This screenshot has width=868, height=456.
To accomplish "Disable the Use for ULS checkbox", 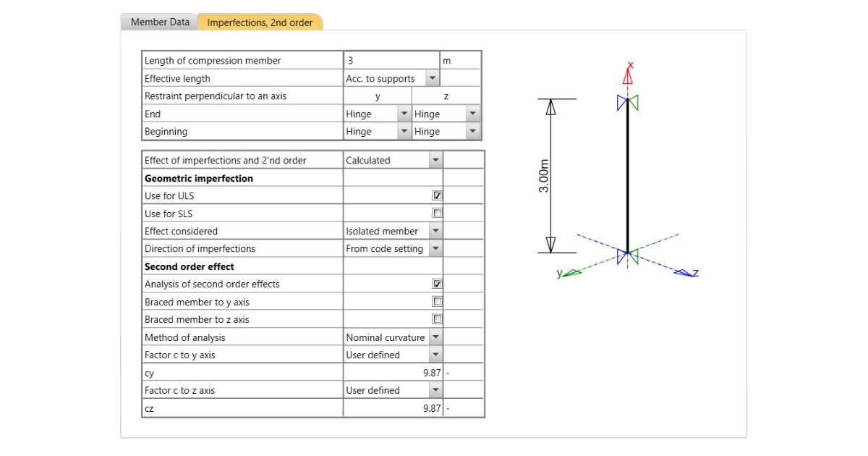I will click(x=437, y=195).
